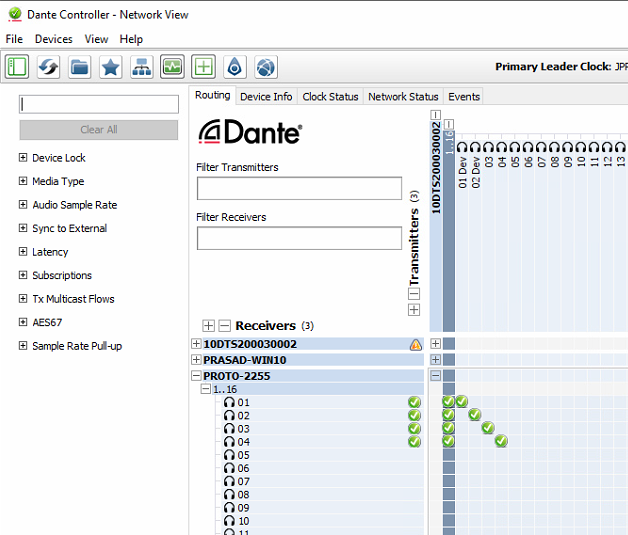Viewport: 628px width, 535px height.
Task: Collapse the 1..16 channel group
Action: pyautogui.click(x=205, y=388)
